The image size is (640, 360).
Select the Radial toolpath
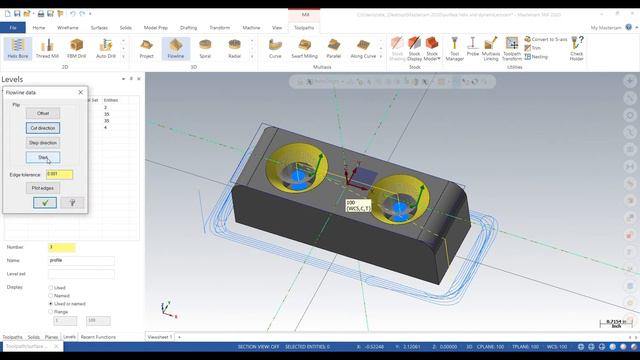point(235,49)
